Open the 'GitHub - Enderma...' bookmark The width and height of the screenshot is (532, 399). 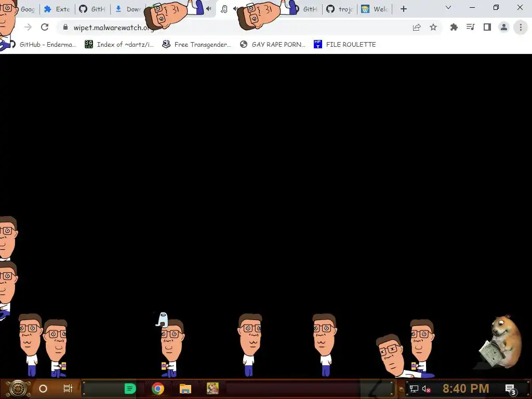click(43, 45)
